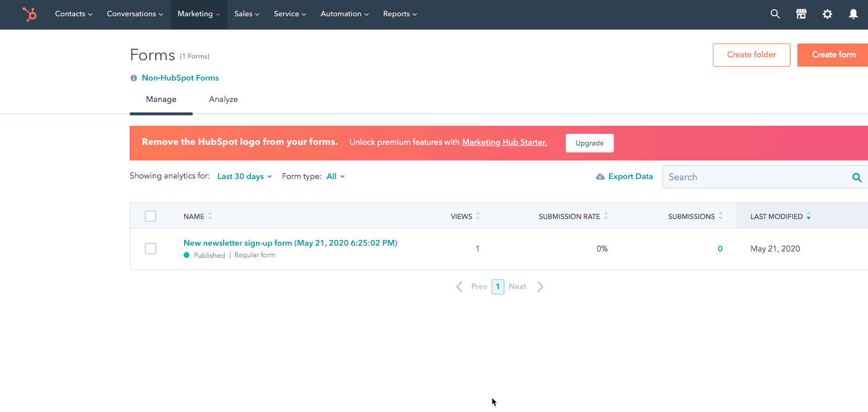Open the Marketplace storefront icon

801,14
